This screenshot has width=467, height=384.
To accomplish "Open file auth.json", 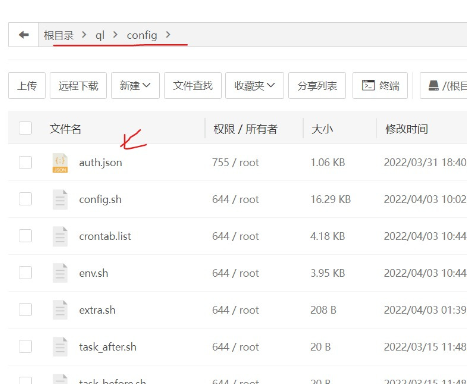I will (101, 163).
